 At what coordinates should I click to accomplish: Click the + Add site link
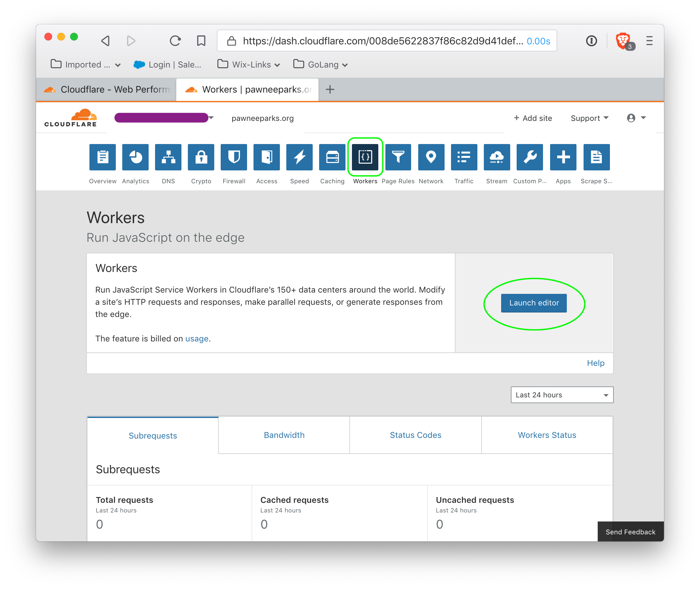click(x=533, y=118)
